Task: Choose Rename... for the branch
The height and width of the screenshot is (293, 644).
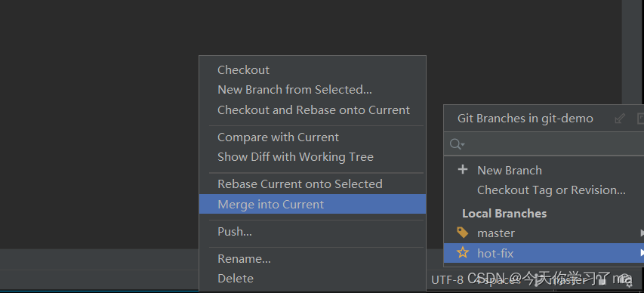Action: point(312,258)
